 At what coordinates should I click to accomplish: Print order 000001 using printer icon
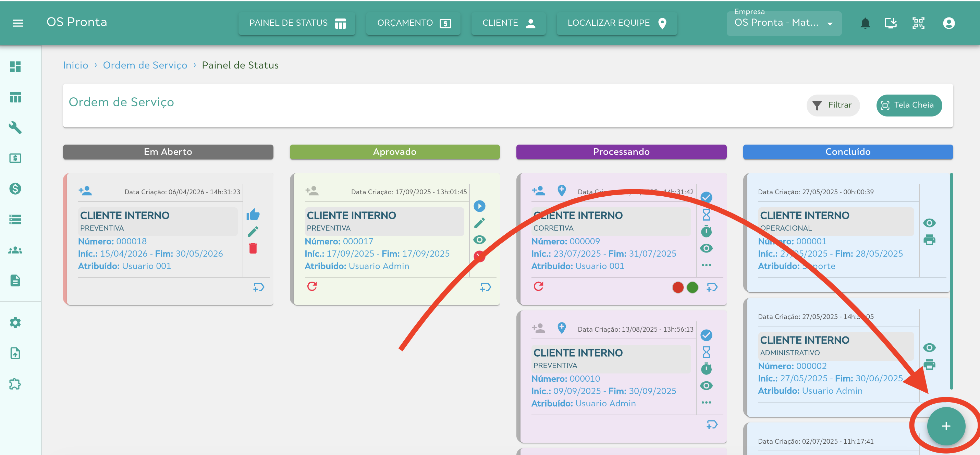point(929,240)
